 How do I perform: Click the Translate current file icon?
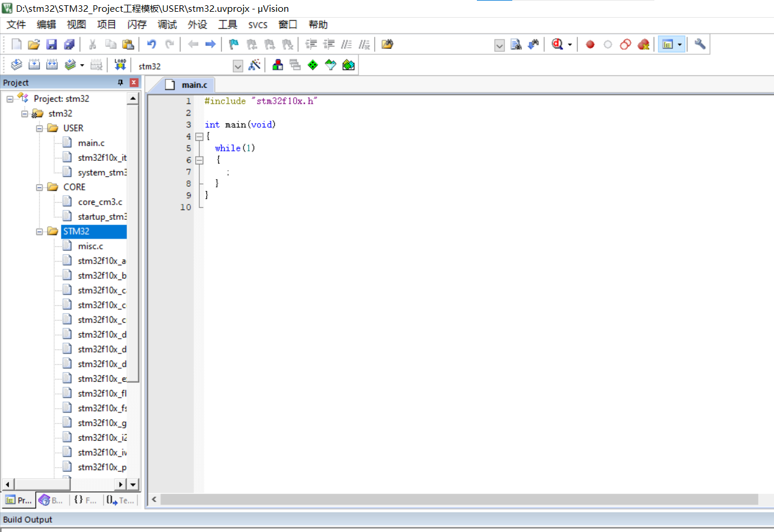click(17, 65)
